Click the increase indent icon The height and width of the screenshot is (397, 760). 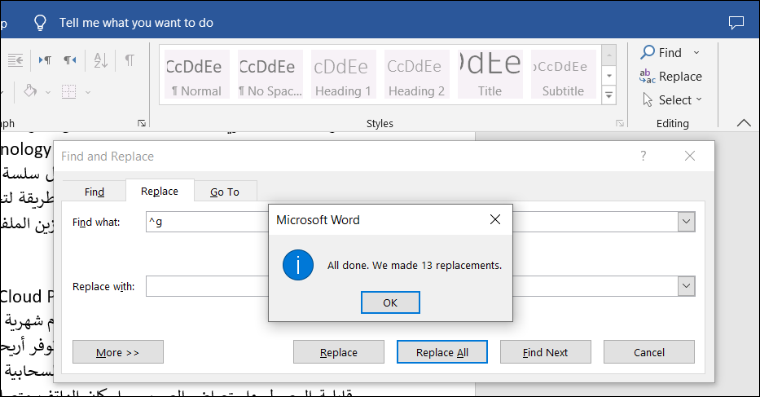tap(16, 60)
